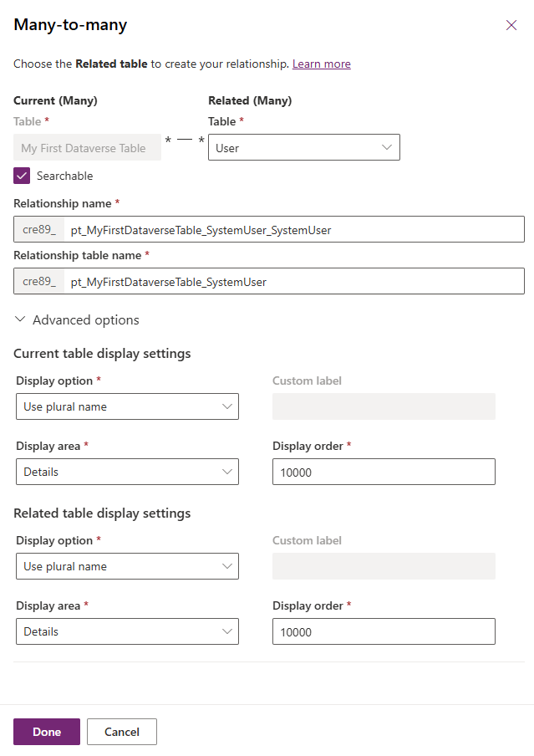Screen dimensions: 534x756
Task: Click the Learn more link
Action: [x=321, y=64]
